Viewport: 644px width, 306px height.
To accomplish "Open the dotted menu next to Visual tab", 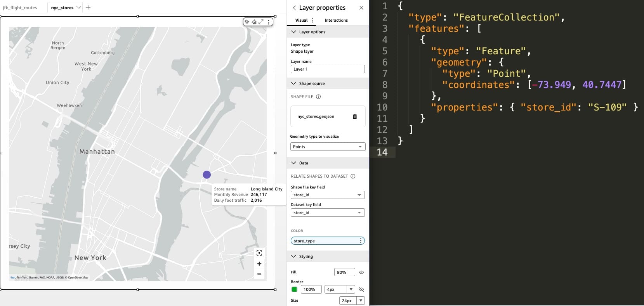I will click(312, 20).
